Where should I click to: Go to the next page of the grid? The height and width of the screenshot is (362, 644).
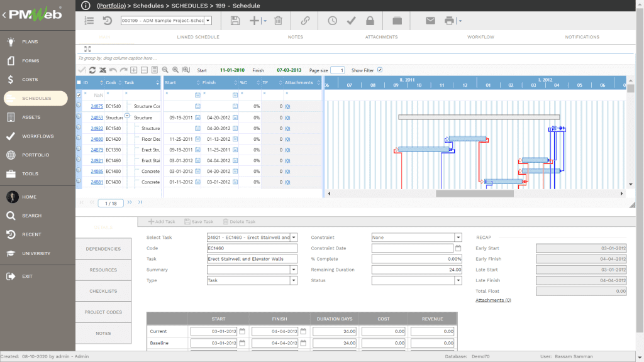[130, 202]
